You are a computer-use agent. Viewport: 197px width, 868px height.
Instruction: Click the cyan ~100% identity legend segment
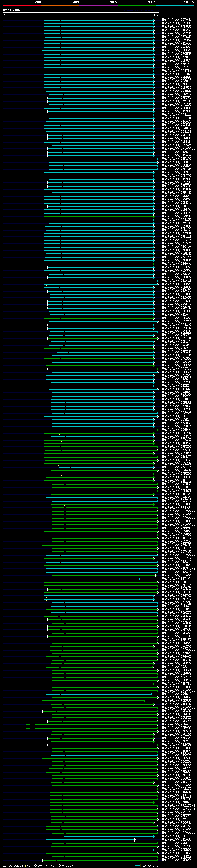click(x=175, y=6)
